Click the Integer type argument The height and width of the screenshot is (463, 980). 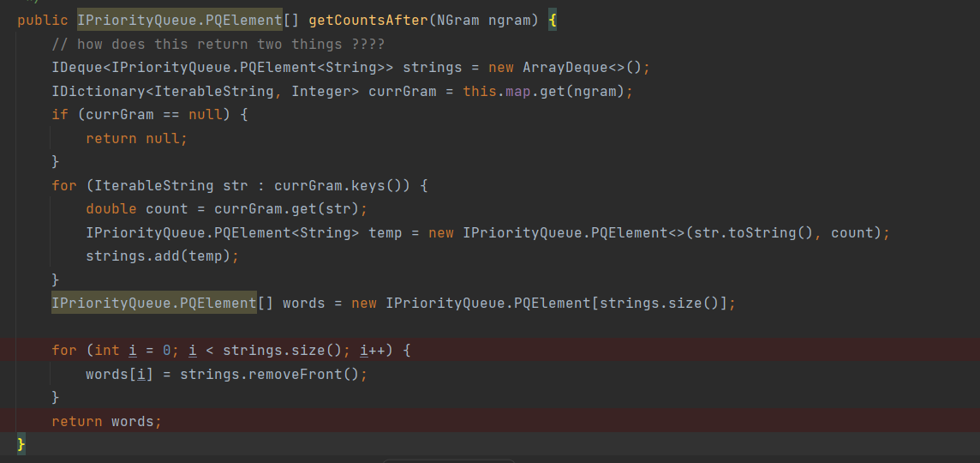tap(320, 92)
